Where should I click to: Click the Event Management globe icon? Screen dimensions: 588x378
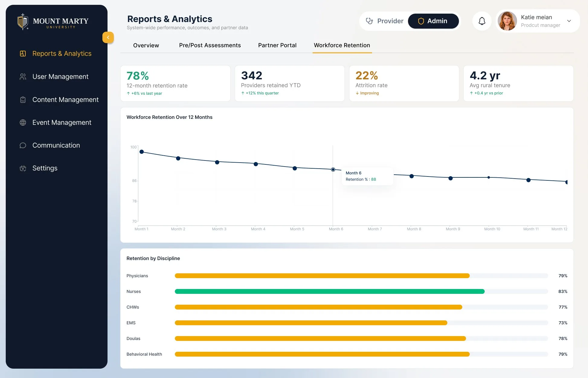(23, 122)
